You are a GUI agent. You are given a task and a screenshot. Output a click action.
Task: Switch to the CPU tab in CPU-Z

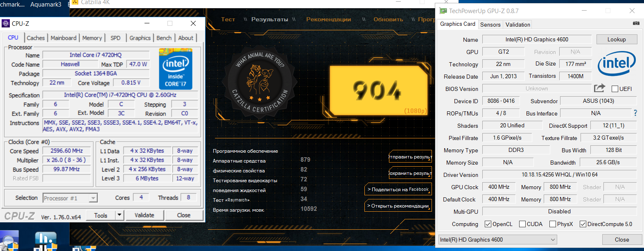click(13, 37)
